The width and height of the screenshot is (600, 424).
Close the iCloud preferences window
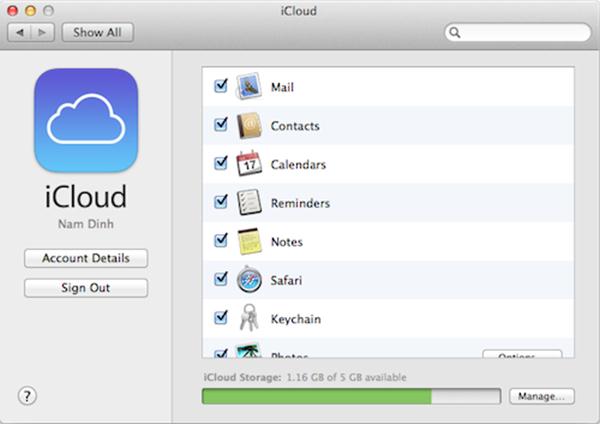click(13, 10)
